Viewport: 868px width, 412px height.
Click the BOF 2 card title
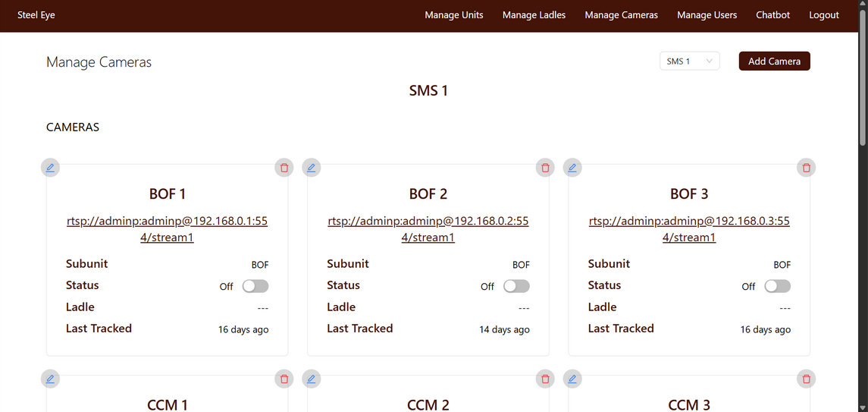coord(428,193)
